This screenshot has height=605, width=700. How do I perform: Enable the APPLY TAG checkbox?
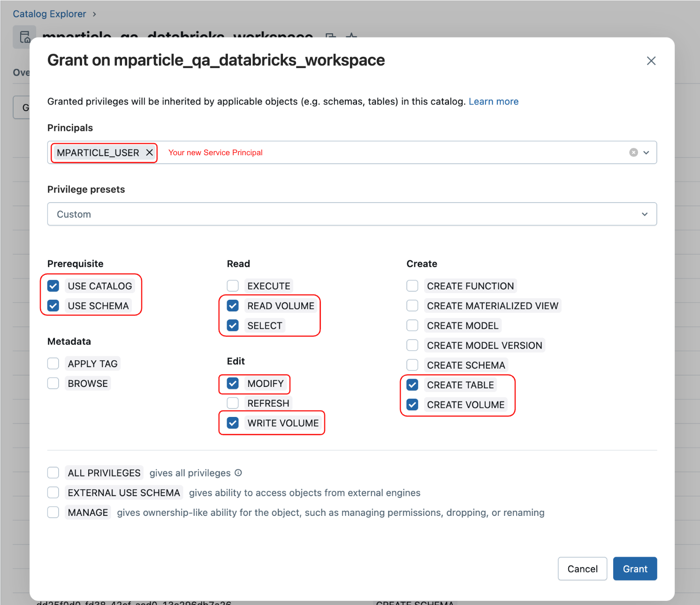point(53,363)
